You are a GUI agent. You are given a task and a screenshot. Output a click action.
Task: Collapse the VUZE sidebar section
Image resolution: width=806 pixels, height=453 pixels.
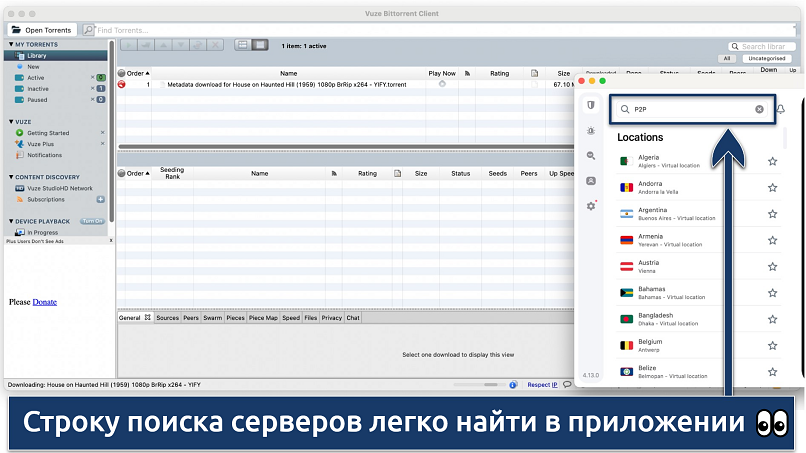11,121
